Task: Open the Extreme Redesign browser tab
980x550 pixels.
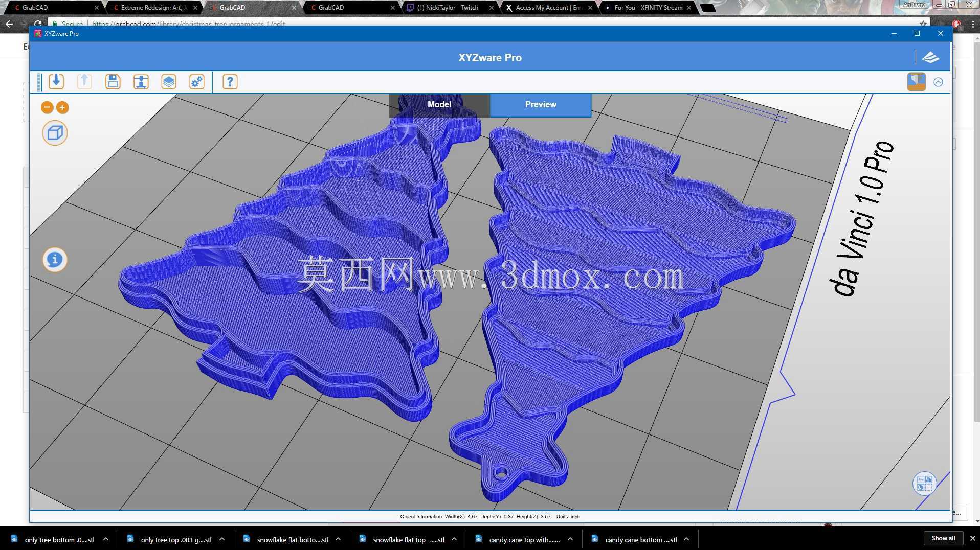Action: point(153,8)
